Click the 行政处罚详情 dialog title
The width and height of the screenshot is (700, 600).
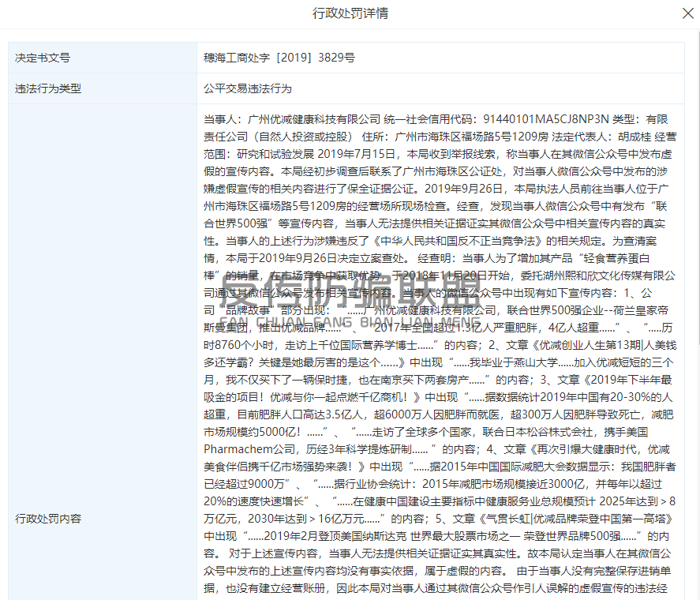[350, 13]
